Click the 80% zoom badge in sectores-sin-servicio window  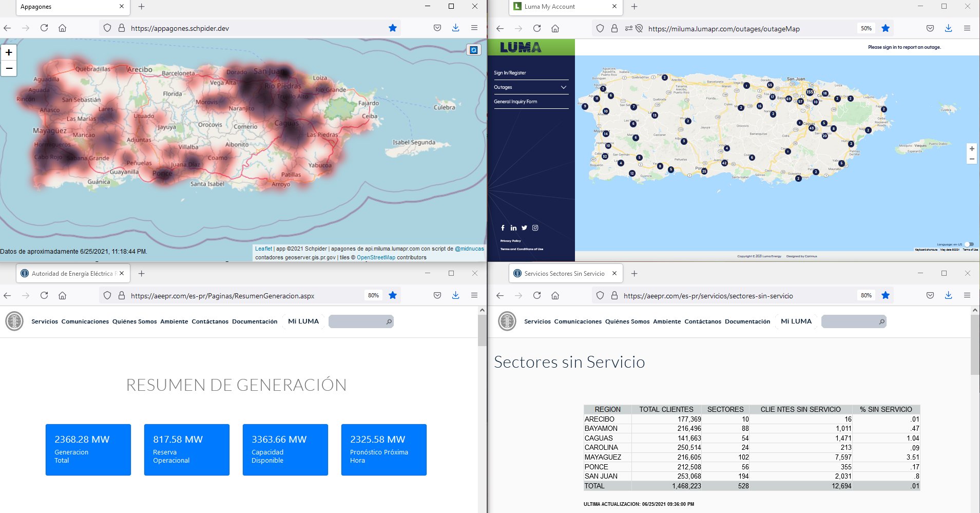tap(866, 295)
